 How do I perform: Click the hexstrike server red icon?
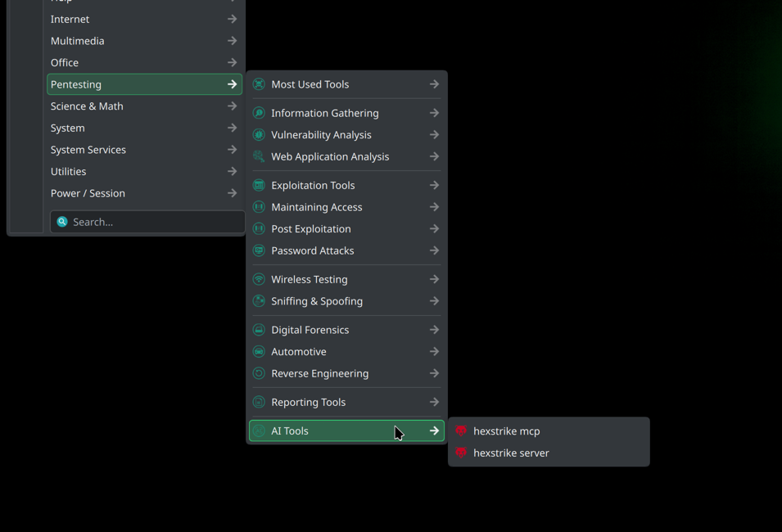click(461, 453)
